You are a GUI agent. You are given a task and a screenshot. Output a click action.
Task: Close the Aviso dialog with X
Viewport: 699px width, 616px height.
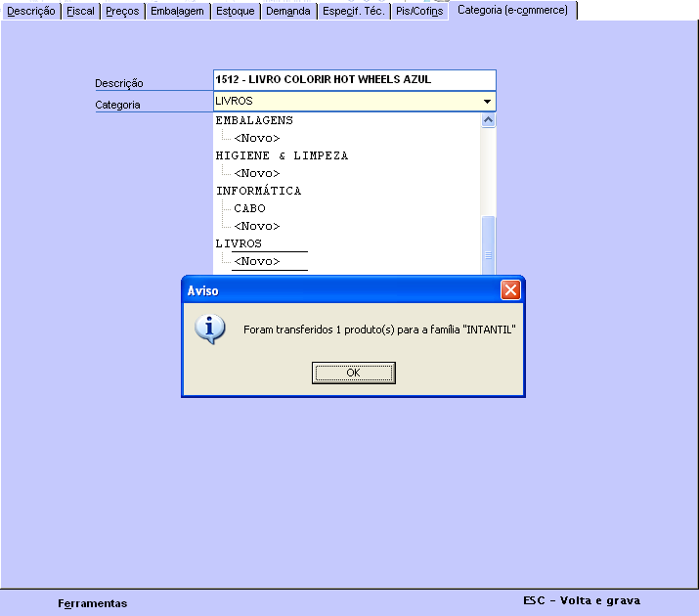point(510,290)
